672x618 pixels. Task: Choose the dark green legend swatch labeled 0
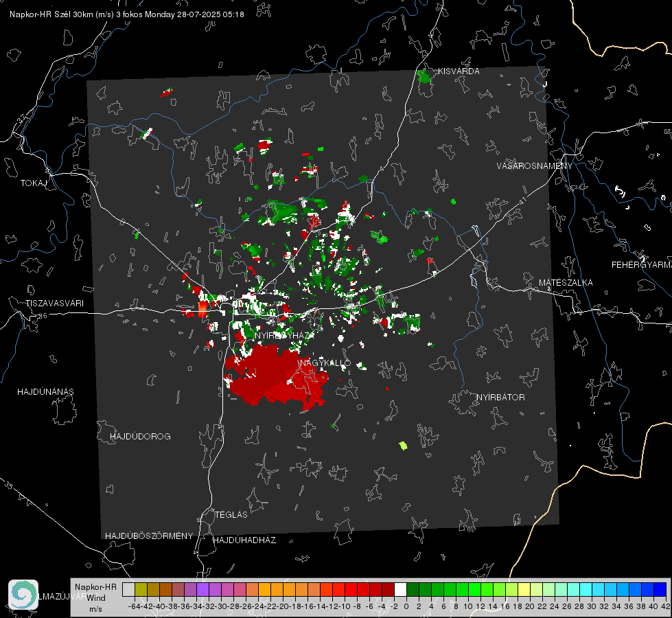click(x=413, y=589)
